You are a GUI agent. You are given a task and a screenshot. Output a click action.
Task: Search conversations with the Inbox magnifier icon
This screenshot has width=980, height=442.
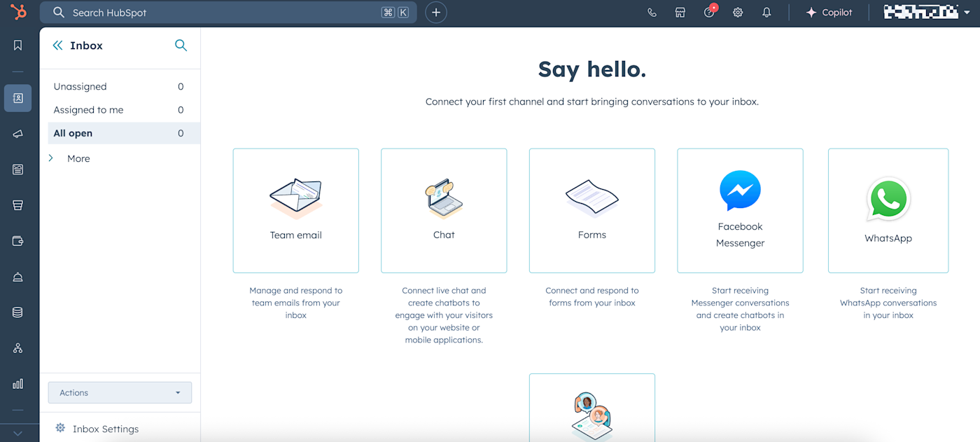pos(181,46)
